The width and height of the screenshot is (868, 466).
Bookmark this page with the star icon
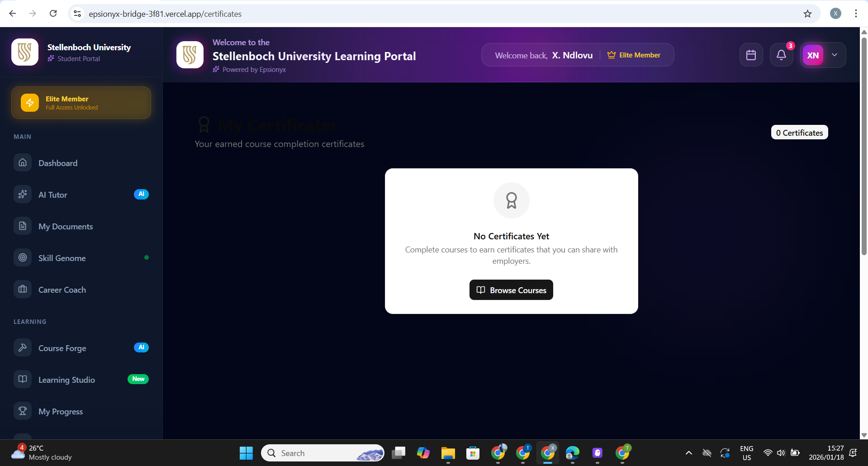[x=807, y=14]
